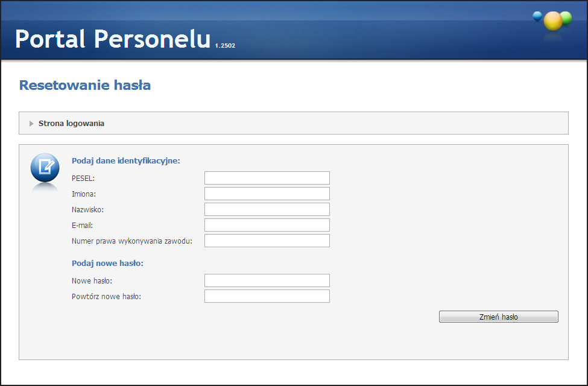
Task: Click the Resetowanie hasła page heading
Action: pyautogui.click(x=85, y=85)
